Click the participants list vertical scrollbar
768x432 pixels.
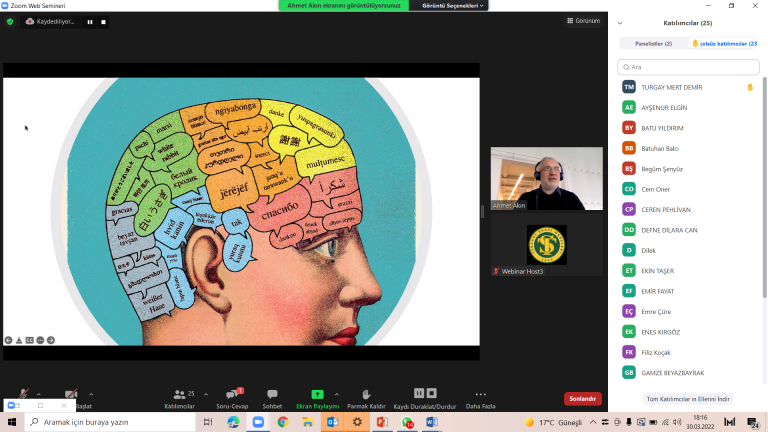pyautogui.click(x=765, y=186)
